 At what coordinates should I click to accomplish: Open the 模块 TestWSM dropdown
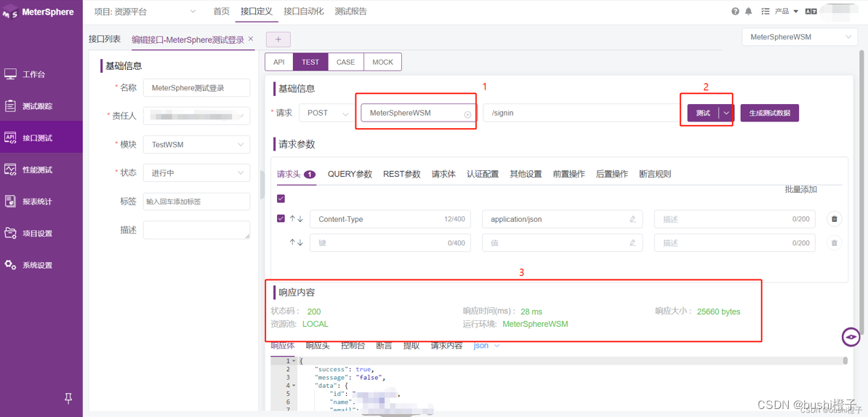coord(196,144)
